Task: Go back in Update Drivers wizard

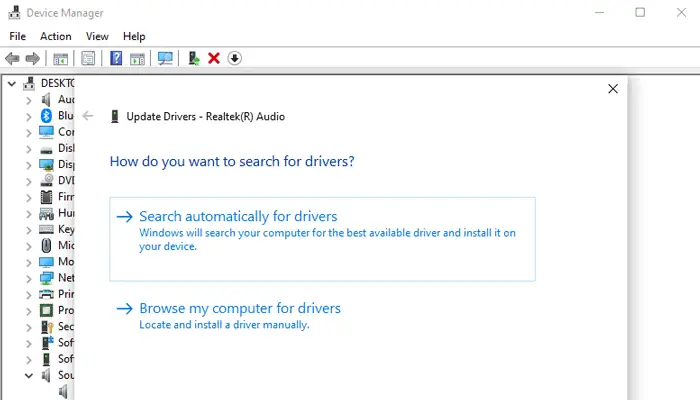Action: tap(88, 116)
